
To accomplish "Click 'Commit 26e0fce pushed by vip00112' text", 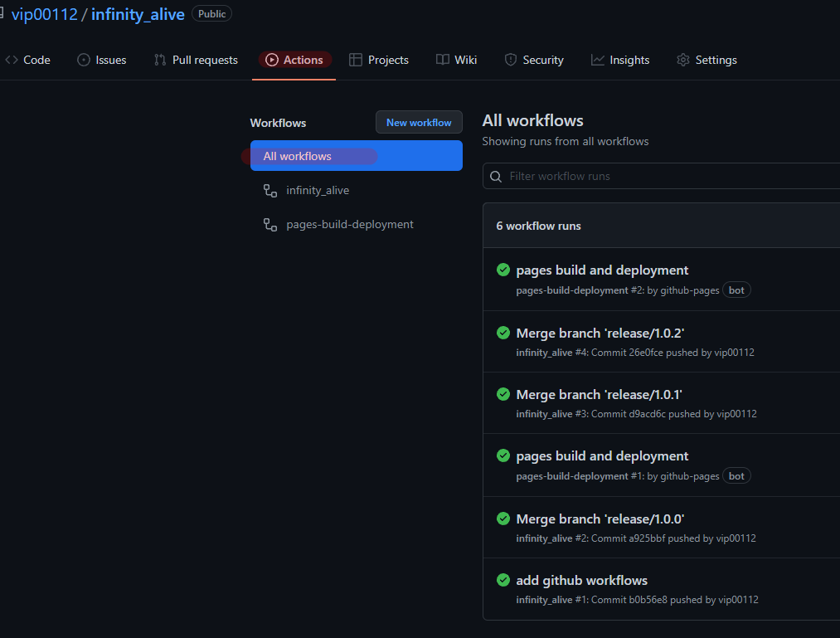I will click(x=672, y=353).
